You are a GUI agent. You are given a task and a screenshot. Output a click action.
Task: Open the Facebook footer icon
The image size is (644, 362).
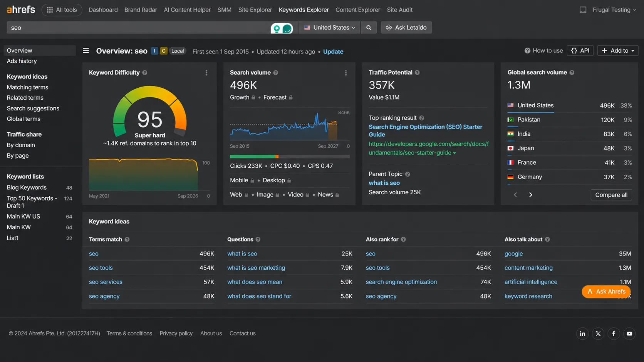tap(614, 334)
